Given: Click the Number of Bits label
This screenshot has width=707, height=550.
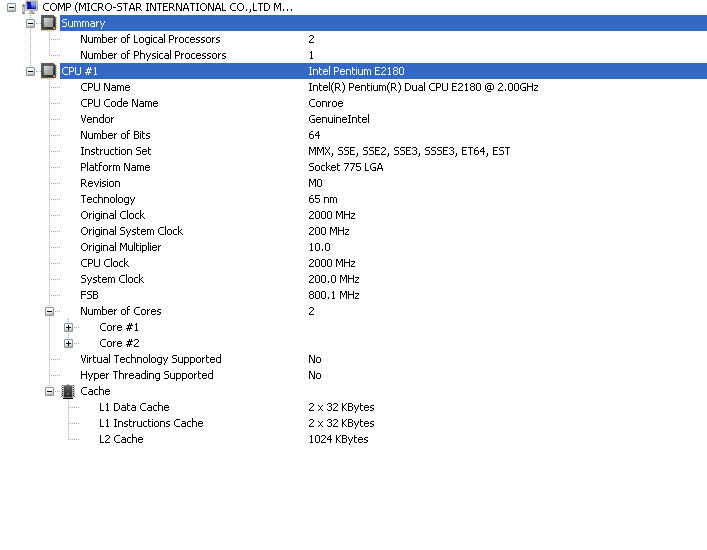Looking at the screenshot, I should click(115, 135).
